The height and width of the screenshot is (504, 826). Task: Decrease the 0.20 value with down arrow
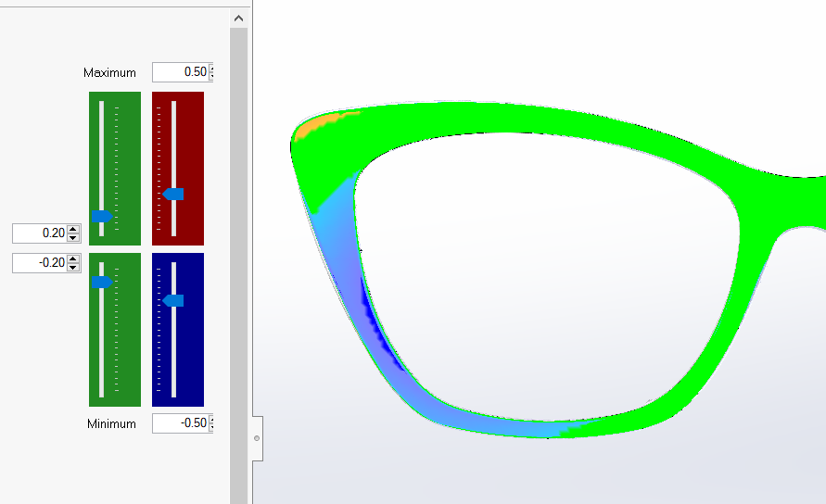74,237
